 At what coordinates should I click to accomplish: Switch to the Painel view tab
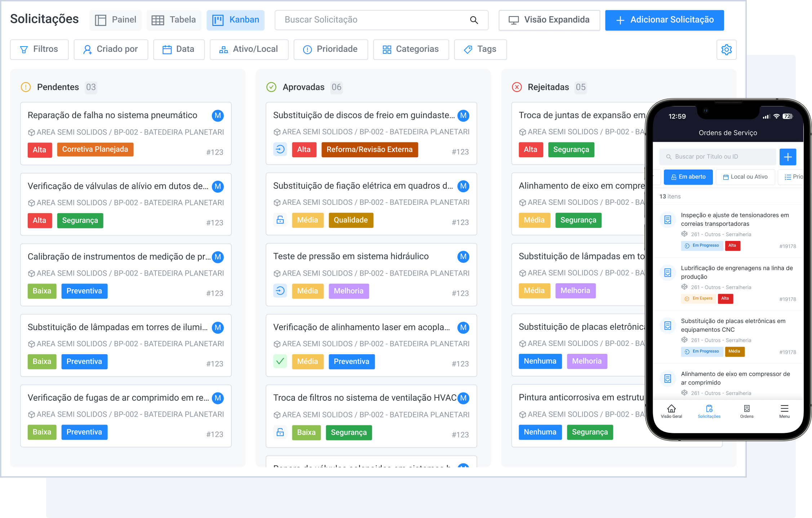click(115, 20)
